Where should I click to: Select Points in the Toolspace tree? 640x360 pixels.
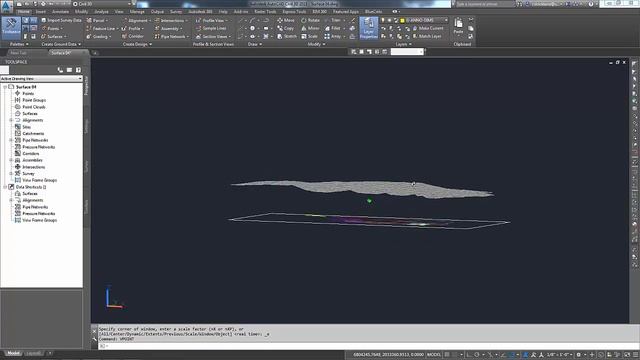click(x=28, y=93)
